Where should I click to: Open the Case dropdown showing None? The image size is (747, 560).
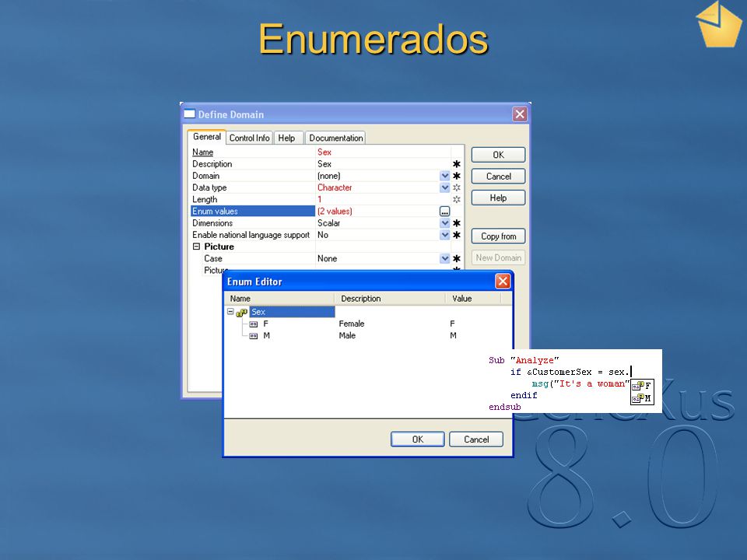(x=444, y=258)
